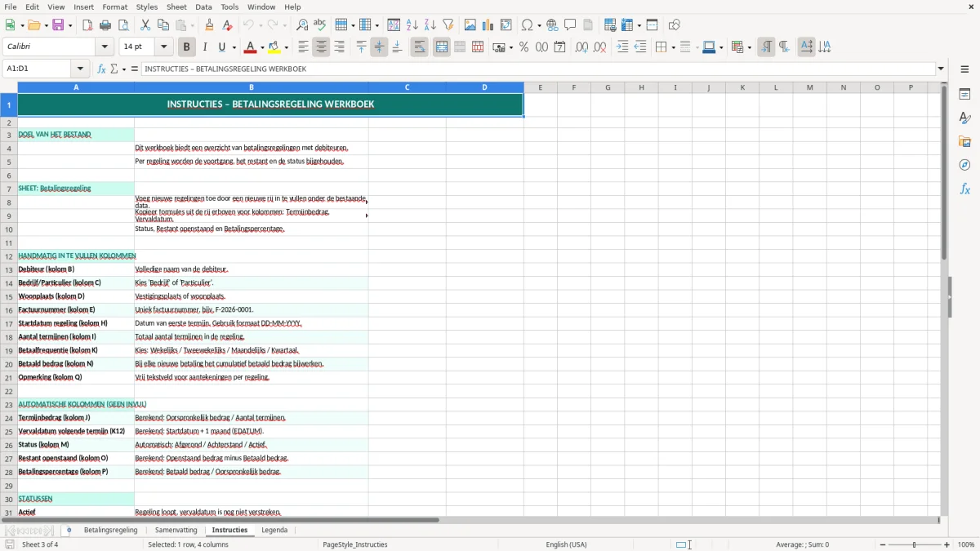Viewport: 980px width, 551px height.
Task: Open sidebar Properties panel
Action: click(x=964, y=94)
